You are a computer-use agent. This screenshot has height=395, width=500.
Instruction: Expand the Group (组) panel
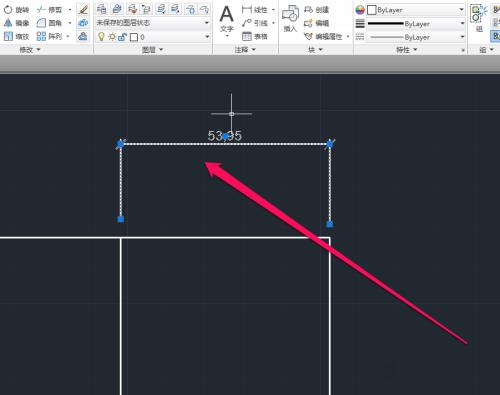coord(486,50)
